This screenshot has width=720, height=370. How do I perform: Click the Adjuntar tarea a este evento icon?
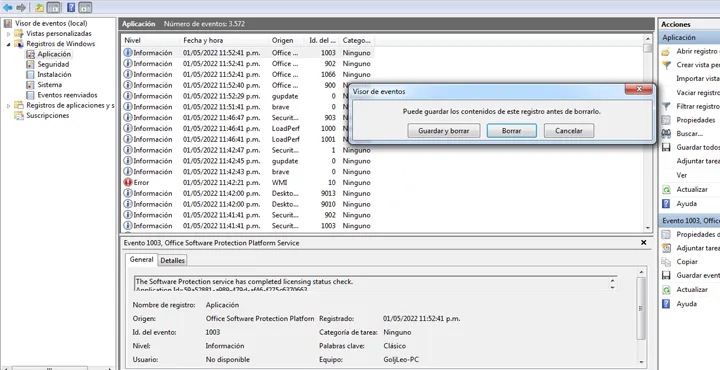666,248
